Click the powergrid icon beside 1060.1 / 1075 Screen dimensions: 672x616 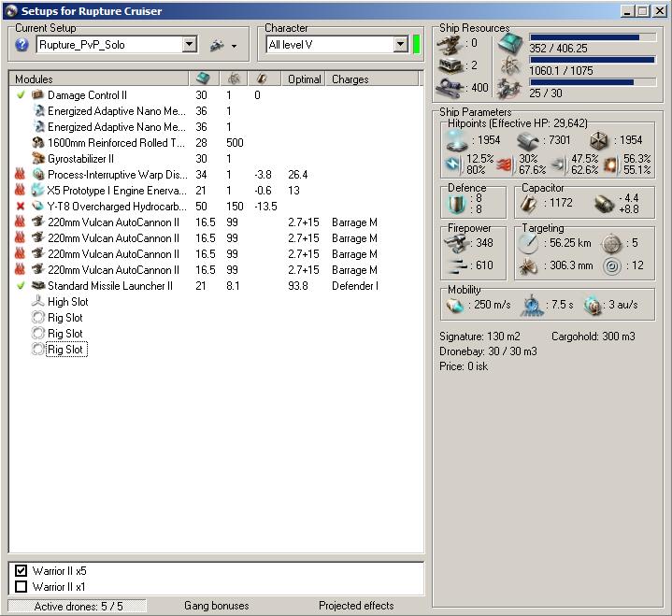[510, 66]
